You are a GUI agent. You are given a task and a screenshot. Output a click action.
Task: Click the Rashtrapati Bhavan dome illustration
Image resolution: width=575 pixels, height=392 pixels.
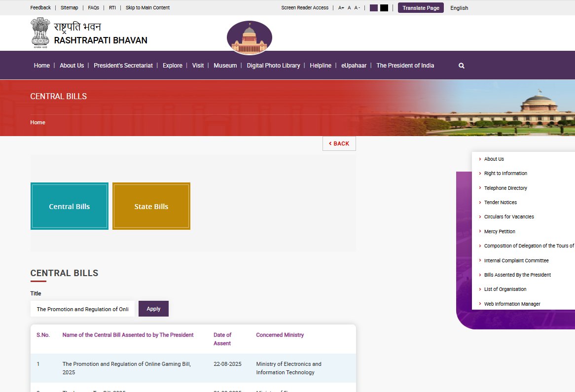[x=250, y=37]
